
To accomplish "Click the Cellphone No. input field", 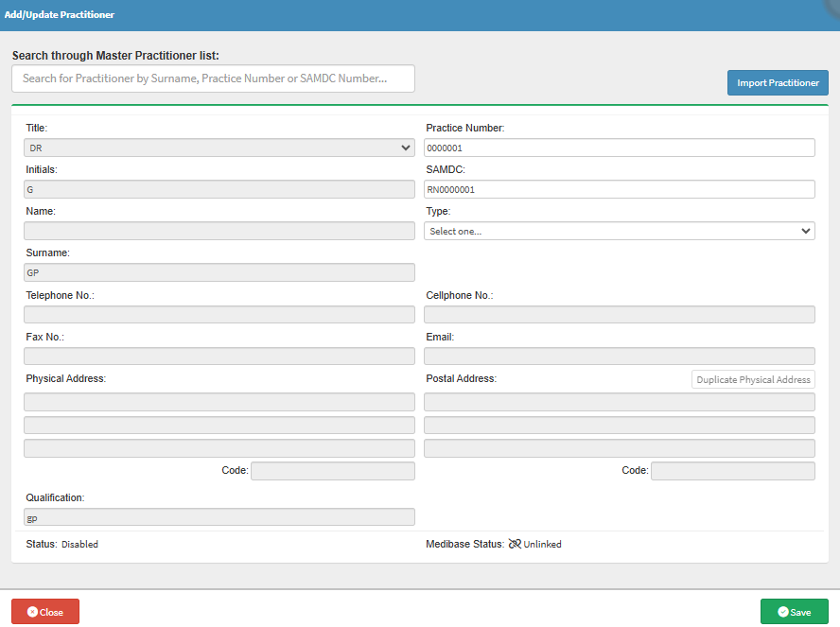I will tap(620, 315).
